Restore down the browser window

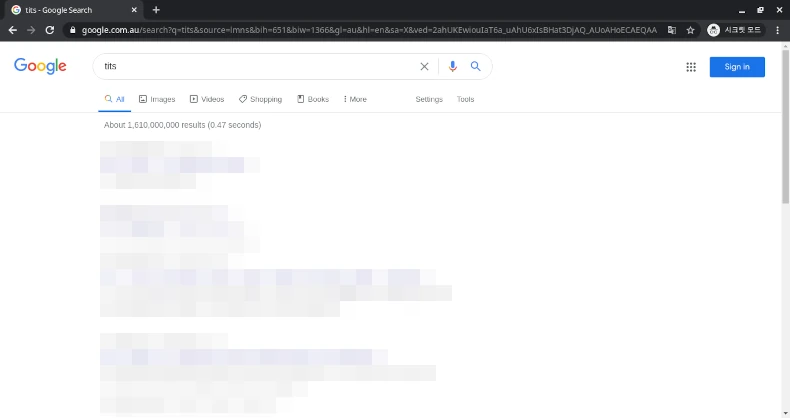click(760, 10)
